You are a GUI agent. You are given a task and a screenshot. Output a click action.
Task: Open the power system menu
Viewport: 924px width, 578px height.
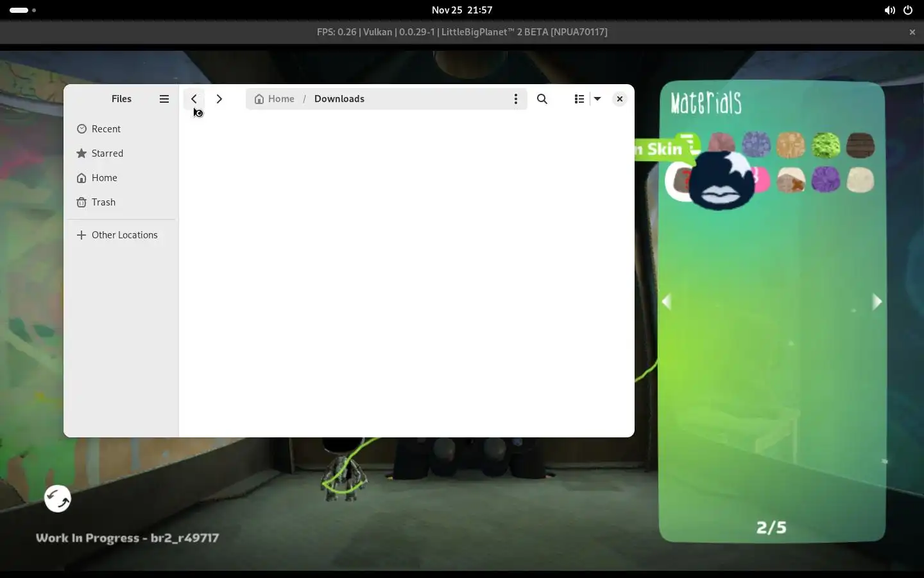pyautogui.click(x=908, y=10)
